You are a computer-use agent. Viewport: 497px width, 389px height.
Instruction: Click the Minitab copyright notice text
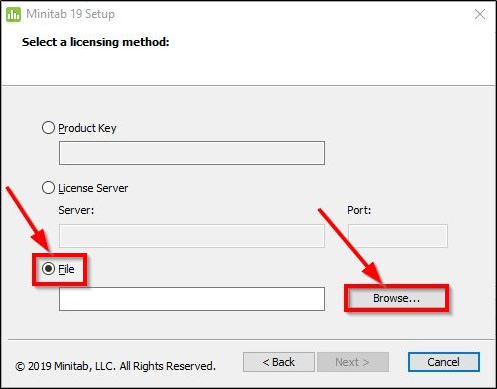click(115, 366)
